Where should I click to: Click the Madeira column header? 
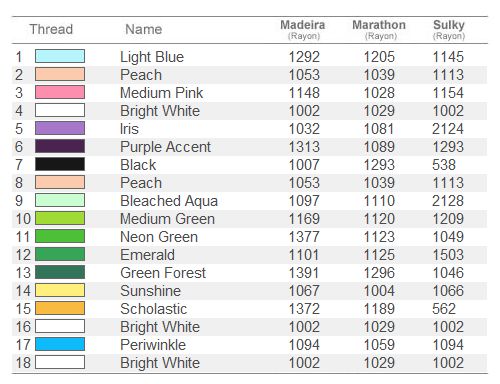coord(303,29)
